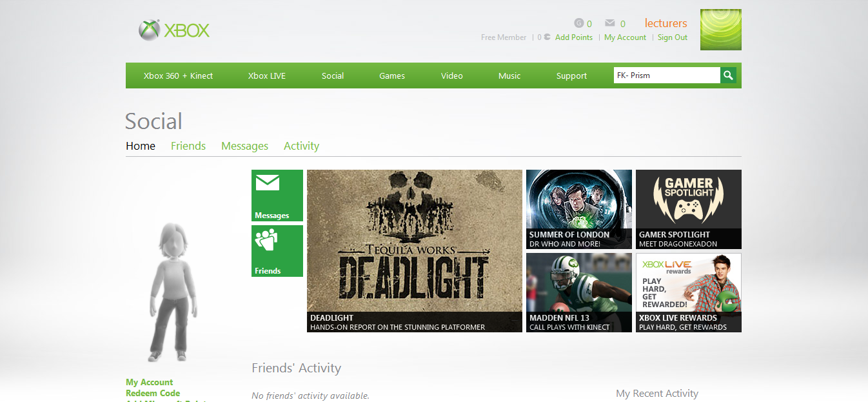Open the Xbox 360 + Kinect menu

click(178, 75)
